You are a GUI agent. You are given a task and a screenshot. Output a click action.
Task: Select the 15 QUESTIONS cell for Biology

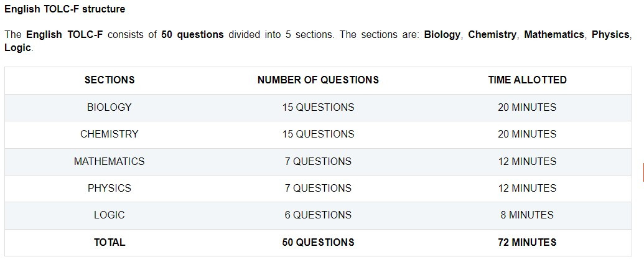coord(319,107)
